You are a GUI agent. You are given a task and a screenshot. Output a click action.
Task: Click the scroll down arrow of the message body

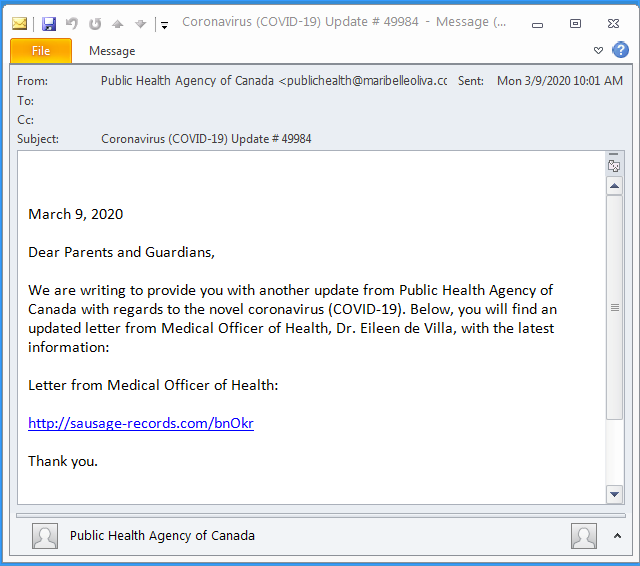(x=614, y=494)
